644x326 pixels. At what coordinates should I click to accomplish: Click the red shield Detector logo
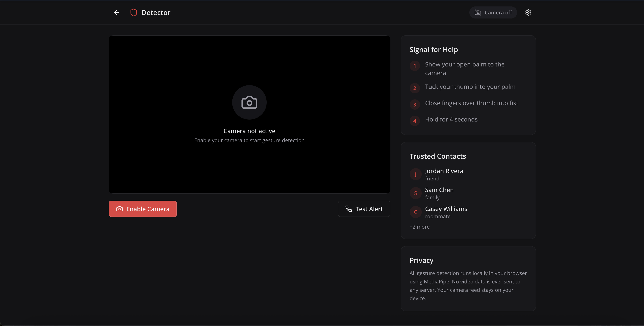[x=134, y=12]
